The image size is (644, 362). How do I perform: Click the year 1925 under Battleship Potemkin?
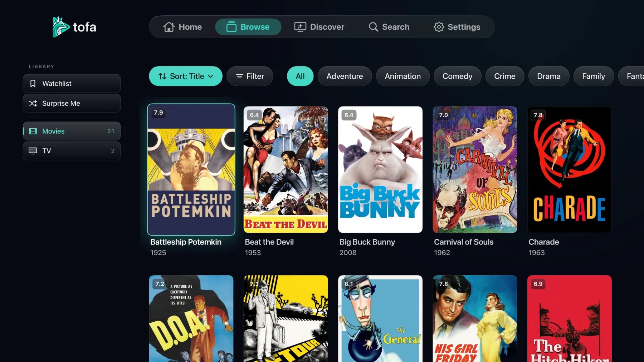[158, 253]
